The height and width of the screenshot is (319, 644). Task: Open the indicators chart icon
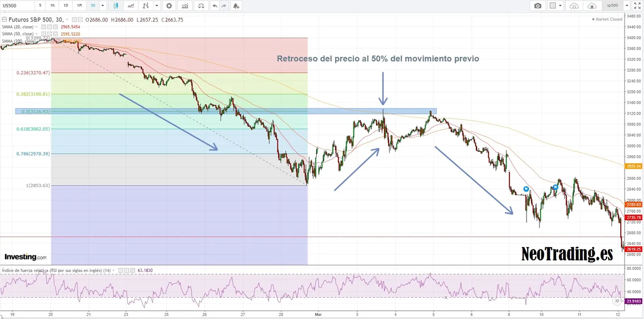184,6
